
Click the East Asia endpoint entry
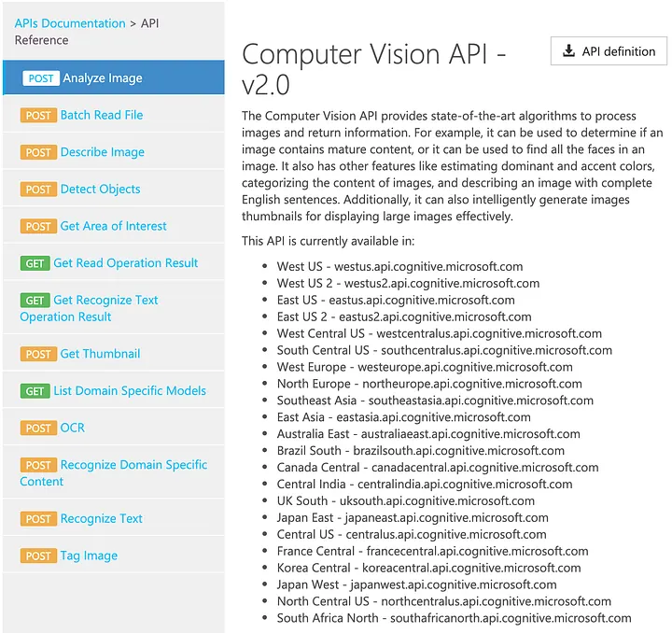click(x=403, y=417)
